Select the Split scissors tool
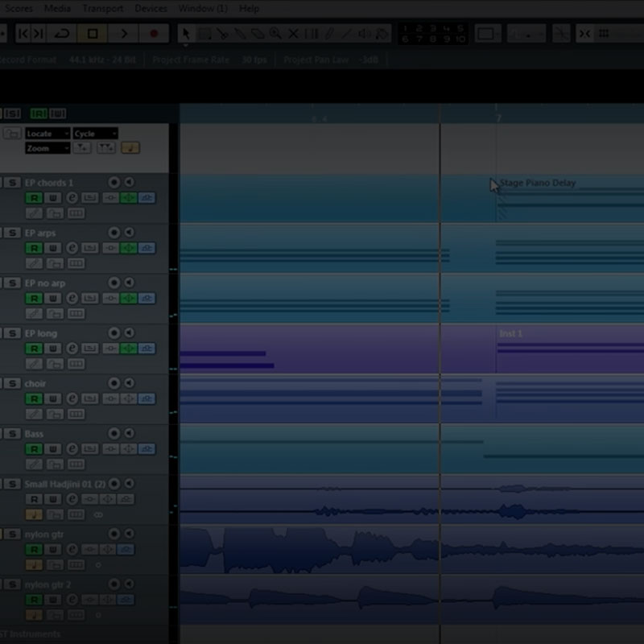 pos(222,34)
